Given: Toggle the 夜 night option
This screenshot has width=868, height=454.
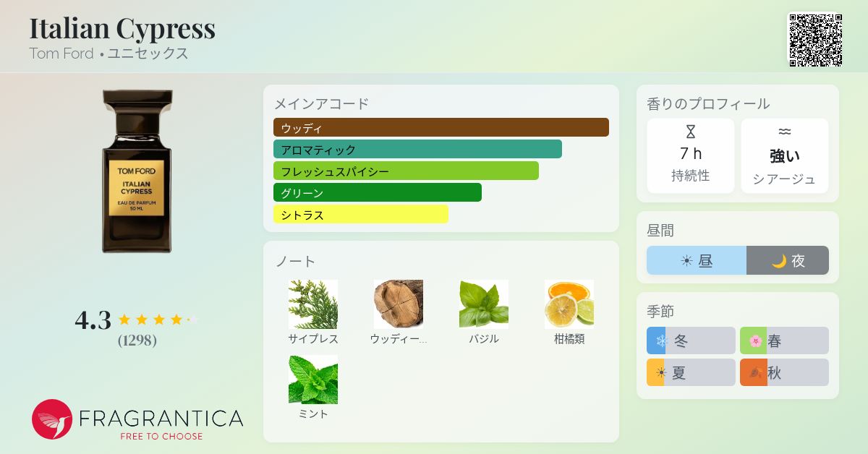Looking at the screenshot, I should [788, 260].
